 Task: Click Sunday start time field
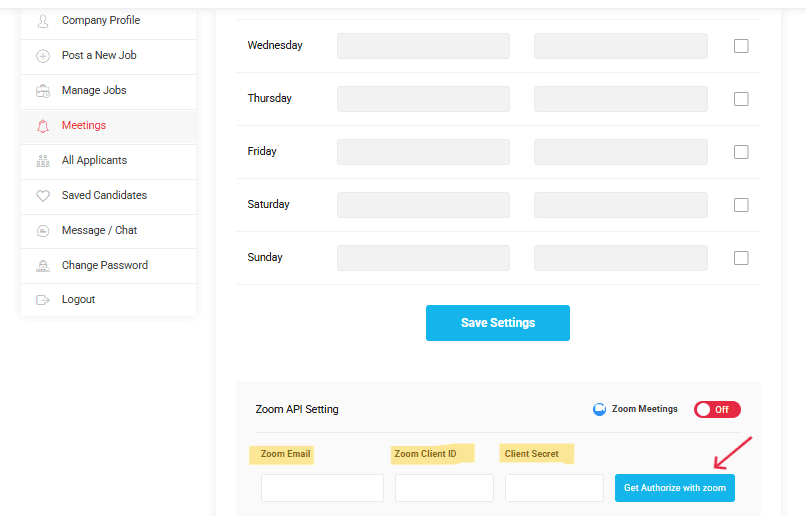click(x=424, y=258)
